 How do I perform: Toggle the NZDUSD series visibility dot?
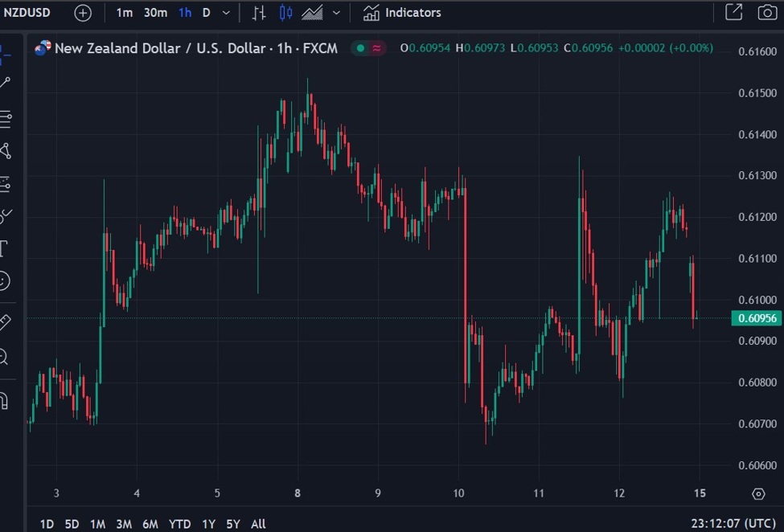coord(360,48)
